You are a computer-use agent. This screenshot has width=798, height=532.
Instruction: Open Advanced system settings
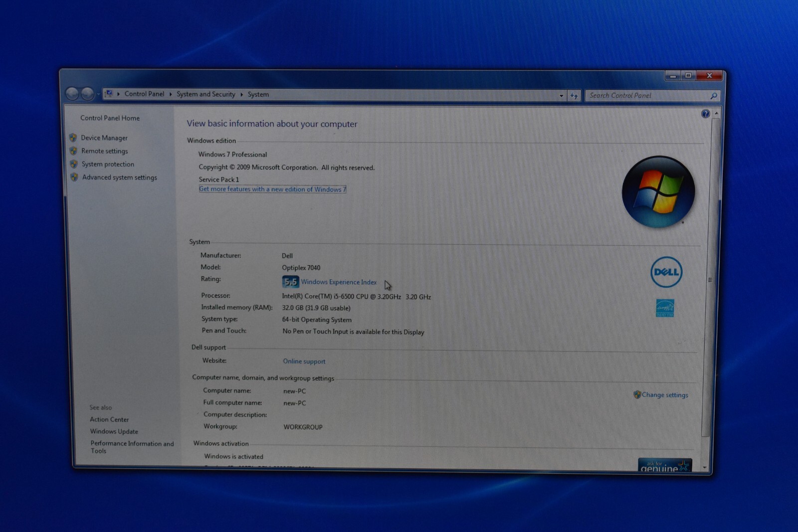pyautogui.click(x=119, y=177)
